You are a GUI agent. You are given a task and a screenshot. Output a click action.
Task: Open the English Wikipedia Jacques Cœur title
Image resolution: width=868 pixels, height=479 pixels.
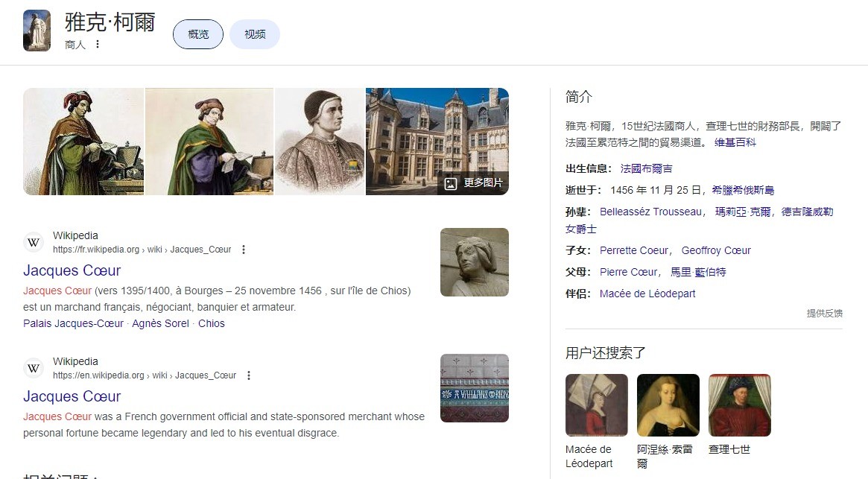coord(72,396)
